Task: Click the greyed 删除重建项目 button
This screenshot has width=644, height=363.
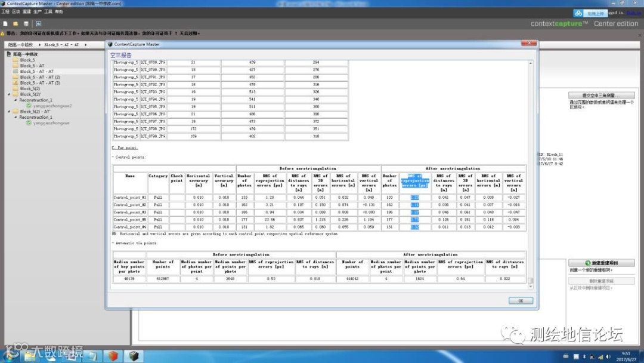Action: coord(601,281)
